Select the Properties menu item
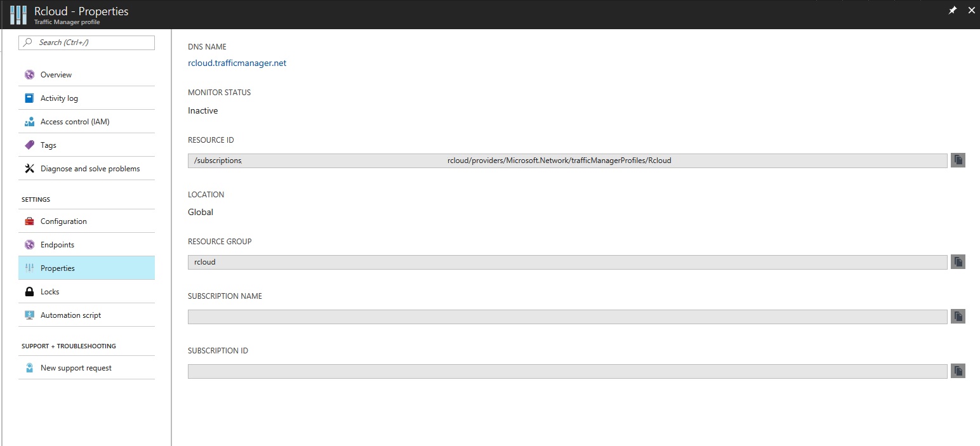The height and width of the screenshot is (446, 980). (x=58, y=268)
